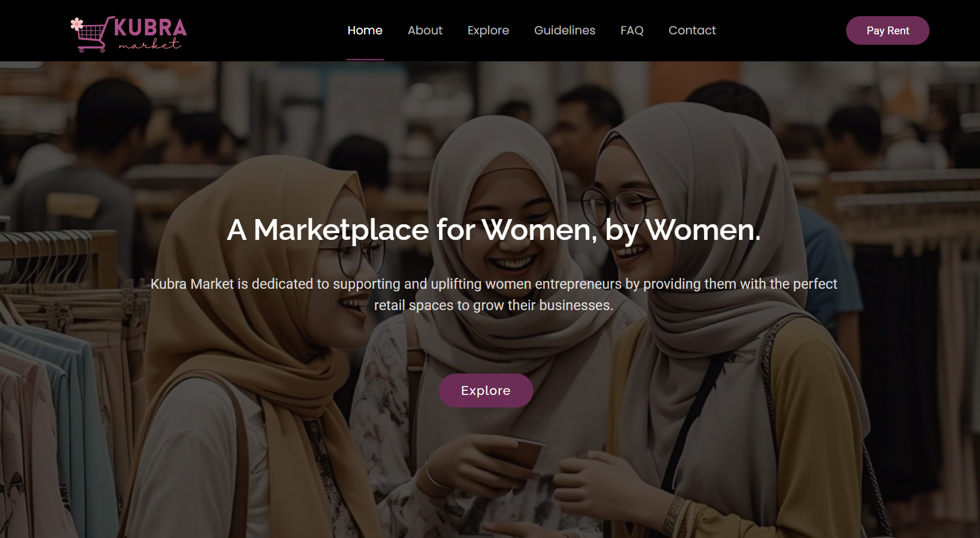Click the underline beneath the Home tab
The image size is (980, 538).
pos(365,59)
